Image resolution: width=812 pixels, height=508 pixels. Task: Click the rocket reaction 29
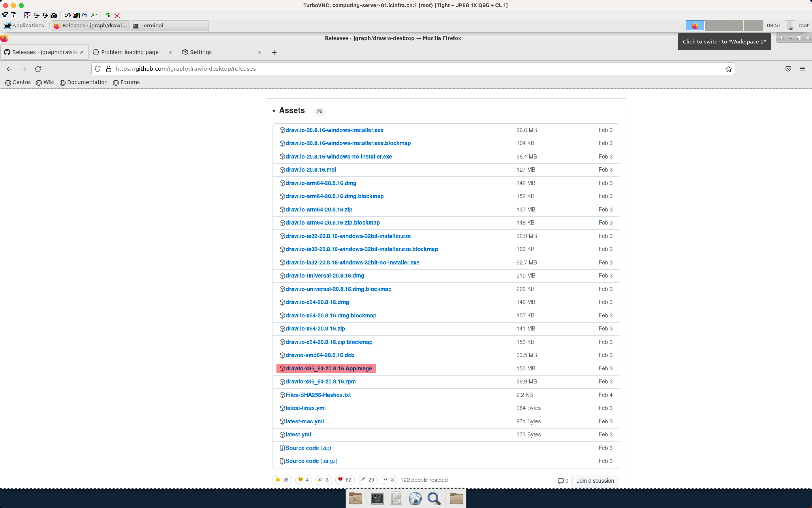coord(367,480)
